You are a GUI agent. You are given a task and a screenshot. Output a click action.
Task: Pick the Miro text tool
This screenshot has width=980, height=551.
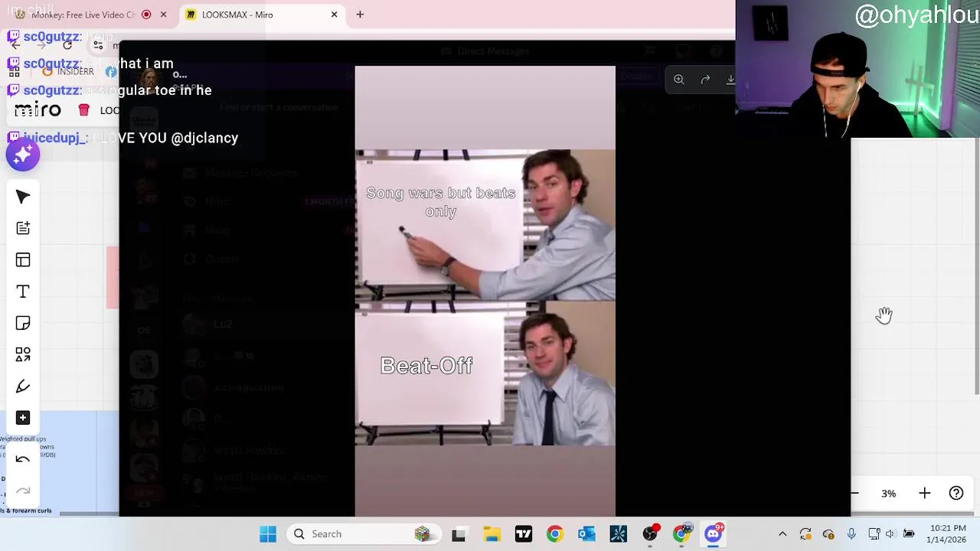click(x=23, y=292)
